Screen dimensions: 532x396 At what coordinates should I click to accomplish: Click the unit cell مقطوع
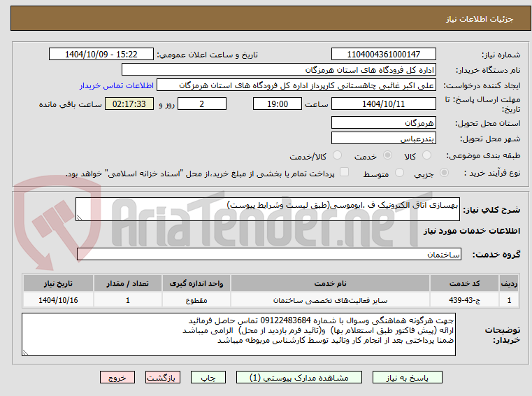coord(196,300)
